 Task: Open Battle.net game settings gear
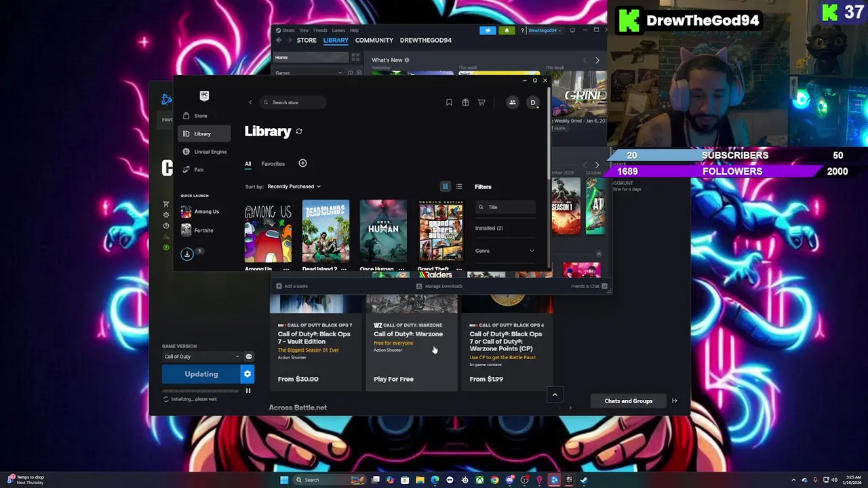pyautogui.click(x=248, y=374)
